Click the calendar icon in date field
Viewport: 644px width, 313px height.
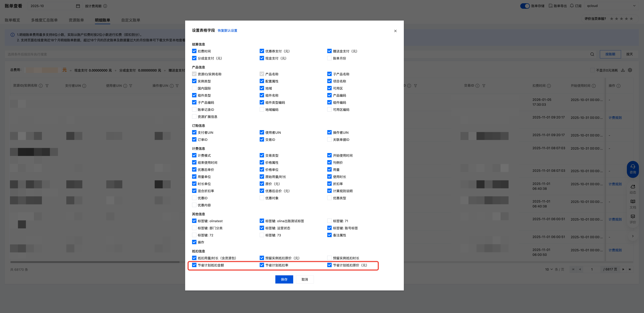[x=78, y=6]
